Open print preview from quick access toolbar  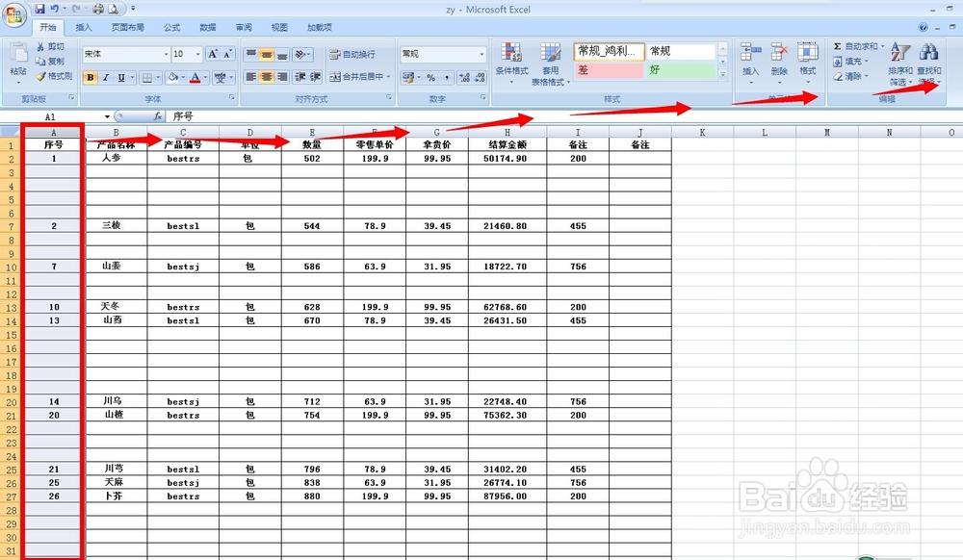114,9
